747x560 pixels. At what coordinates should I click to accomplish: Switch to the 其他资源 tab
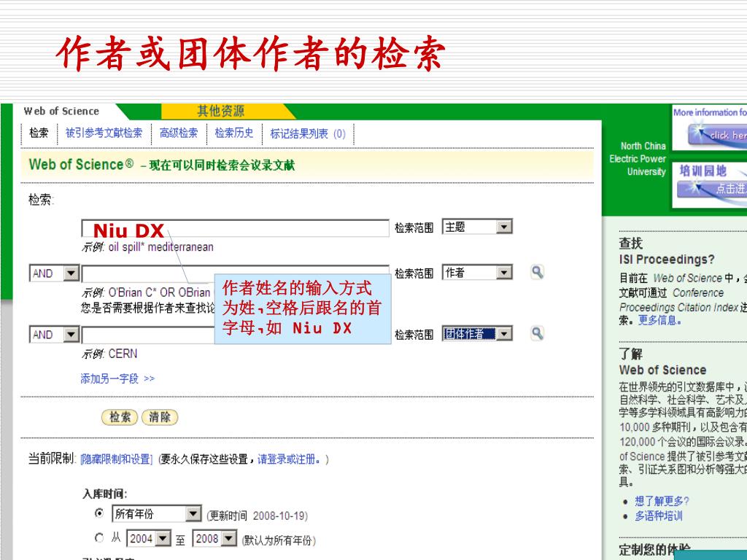(x=220, y=111)
